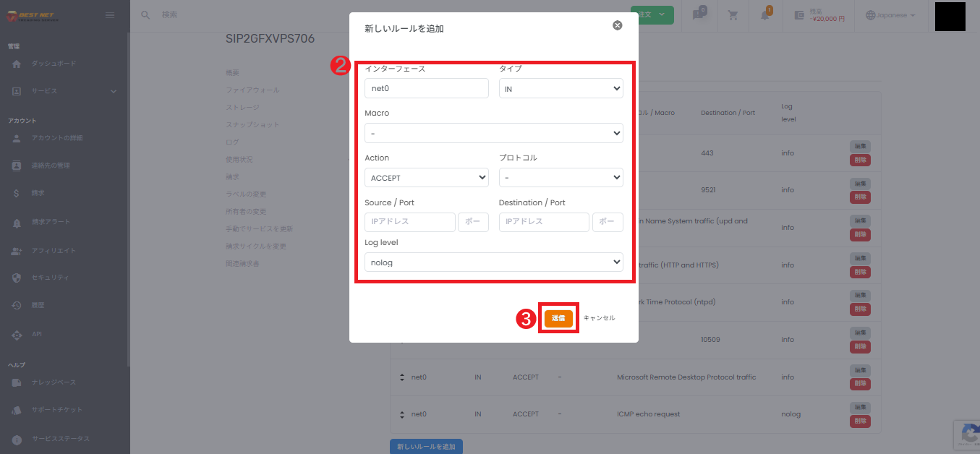Open the タイプ dropdown showing IN

tap(561, 88)
